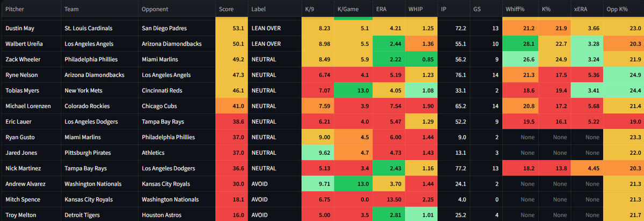Select Troy Melton's 16.0 score cell
Viewport: 644px width, 221px height.
231,215
